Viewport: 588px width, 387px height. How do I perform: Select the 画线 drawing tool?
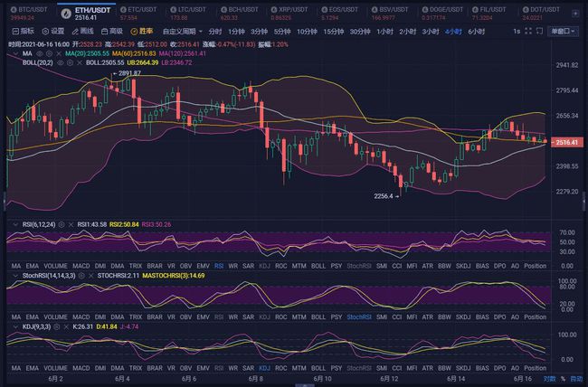(x=84, y=30)
